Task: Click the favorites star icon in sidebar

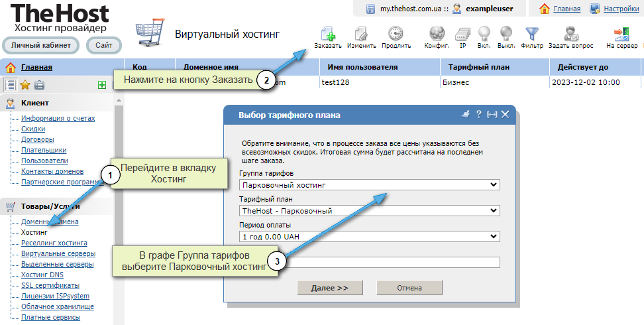Action: point(25,85)
